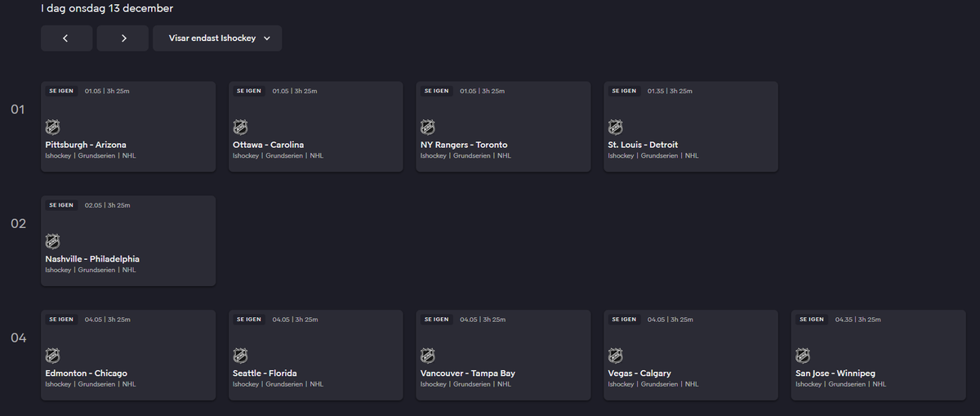Click '04.05 | 3h 25m' on Vegas - Calgary card

click(670, 320)
